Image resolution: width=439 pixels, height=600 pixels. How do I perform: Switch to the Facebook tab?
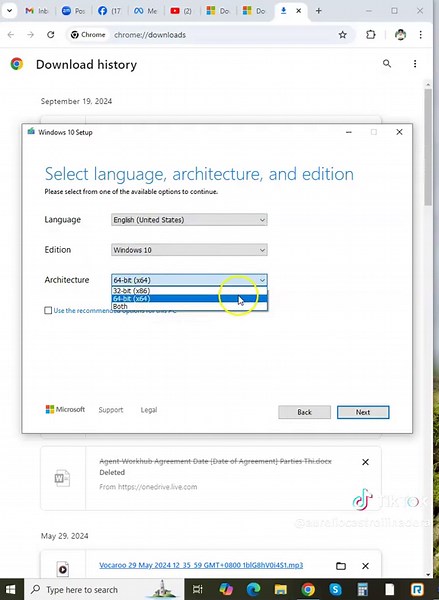(x=109, y=11)
